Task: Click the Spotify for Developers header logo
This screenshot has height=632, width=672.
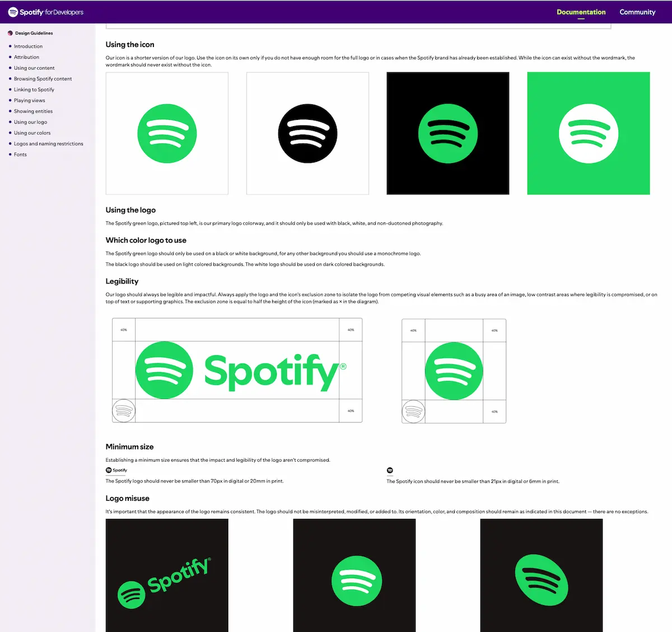Action: coord(45,12)
